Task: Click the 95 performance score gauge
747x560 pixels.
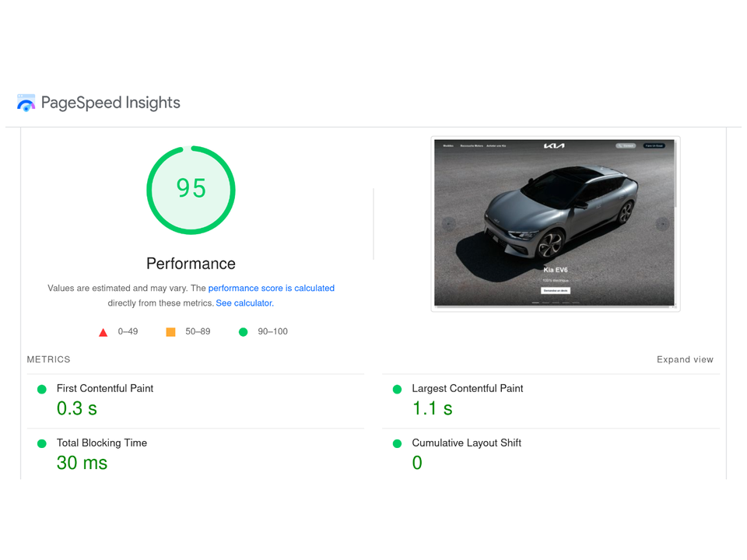Action: (191, 189)
